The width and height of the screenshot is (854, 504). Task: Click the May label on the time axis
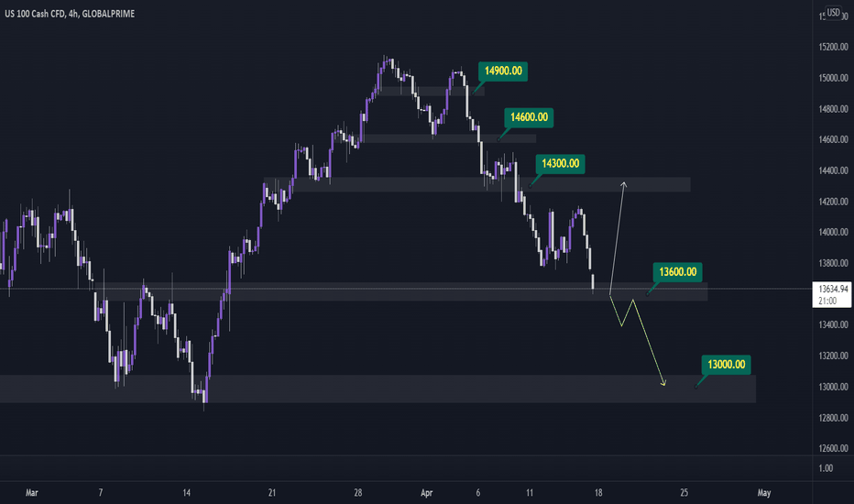(764, 493)
